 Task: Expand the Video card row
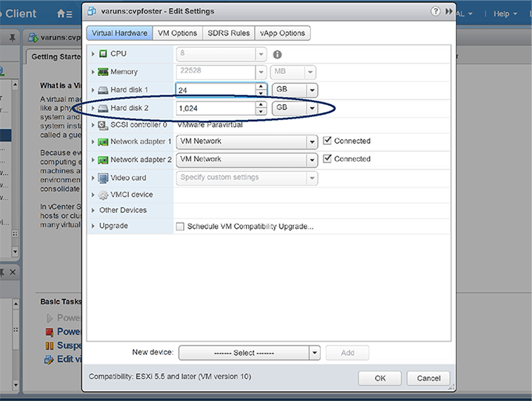(x=93, y=177)
